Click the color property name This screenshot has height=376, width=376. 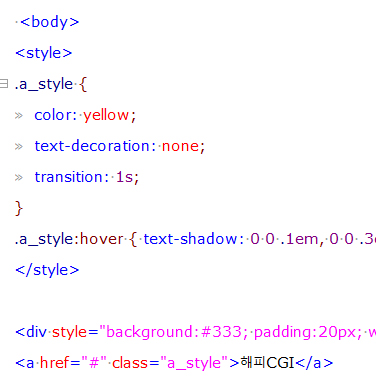(x=53, y=115)
